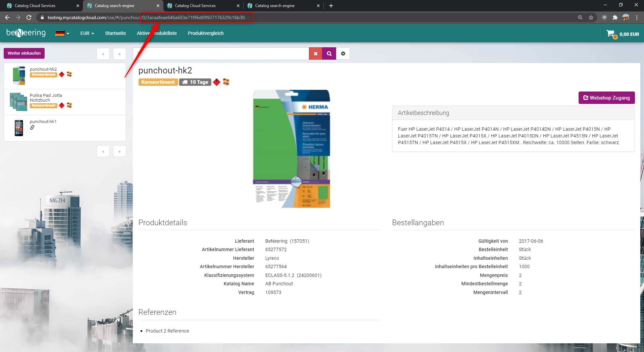This screenshot has width=644, height=352.
Task: Bookmark page with the star icon
Action: tap(591, 17)
